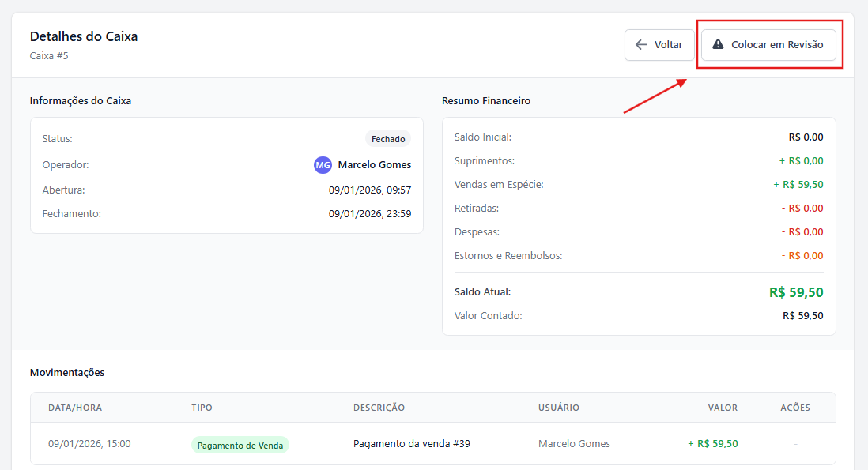
Task: Click the DESCRIÇÃO column header
Action: (379, 408)
